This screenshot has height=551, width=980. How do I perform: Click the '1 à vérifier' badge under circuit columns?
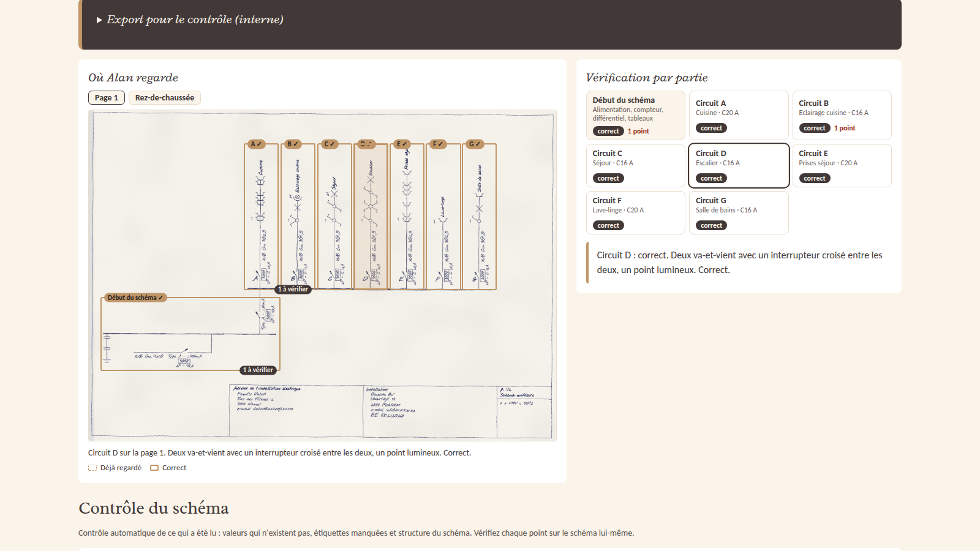293,289
